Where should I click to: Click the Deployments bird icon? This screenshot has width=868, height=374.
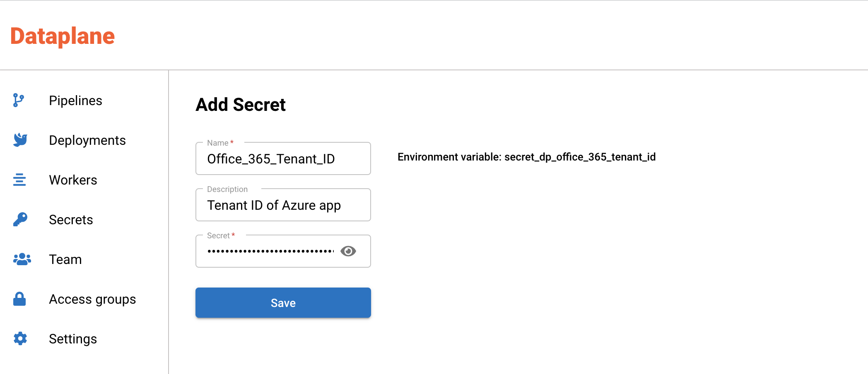[x=20, y=140]
